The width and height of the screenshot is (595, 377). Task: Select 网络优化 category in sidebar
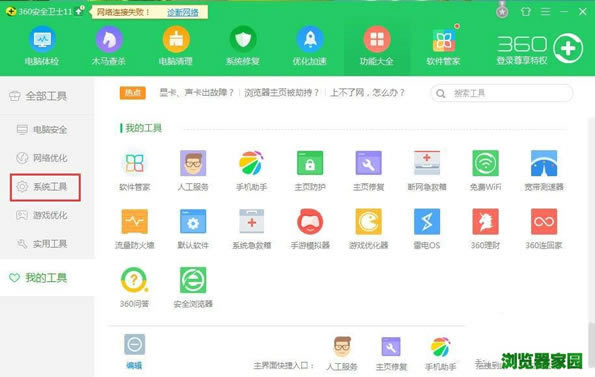click(42, 158)
